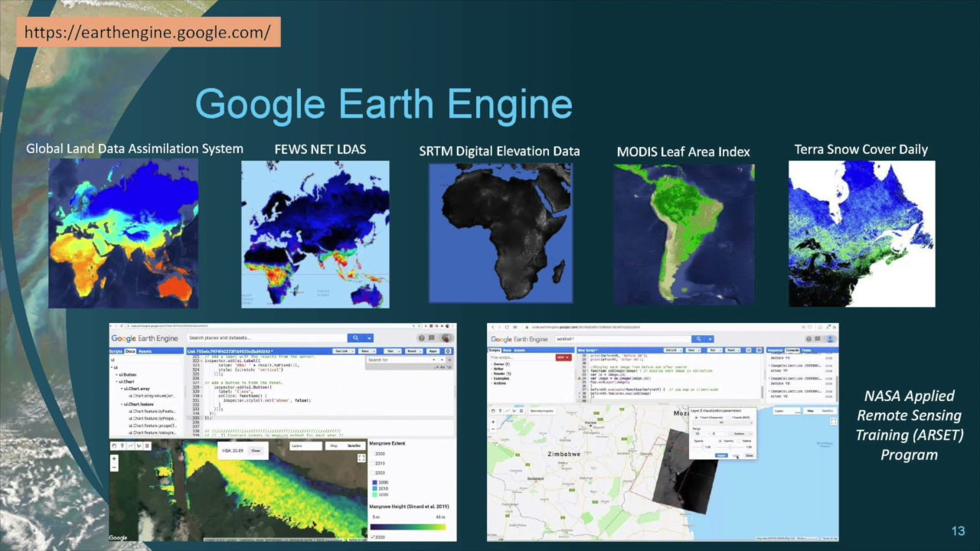This screenshot has height=551, width=980.
Task: Toggle 2020 checkbox under Mangrove Extent
Action: (x=371, y=473)
